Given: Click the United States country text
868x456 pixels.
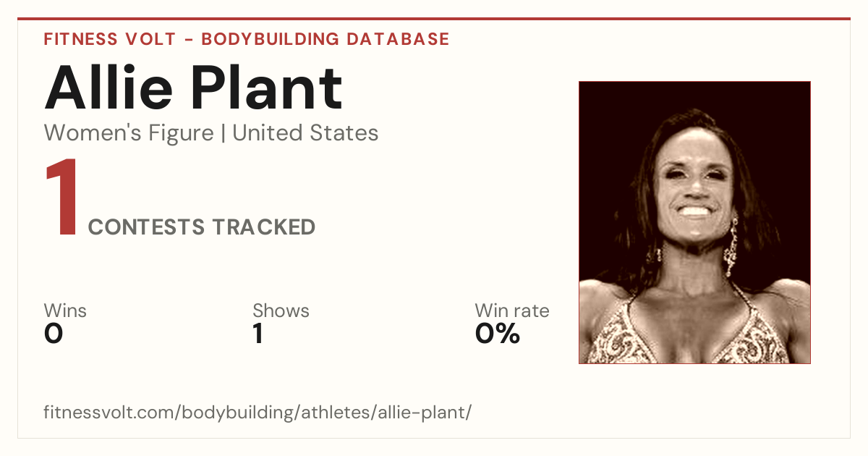Looking at the screenshot, I should pos(305,133).
